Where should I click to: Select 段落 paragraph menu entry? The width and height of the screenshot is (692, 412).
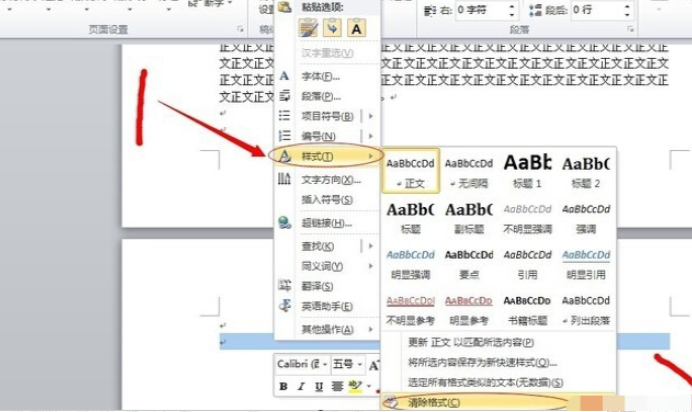(320, 96)
